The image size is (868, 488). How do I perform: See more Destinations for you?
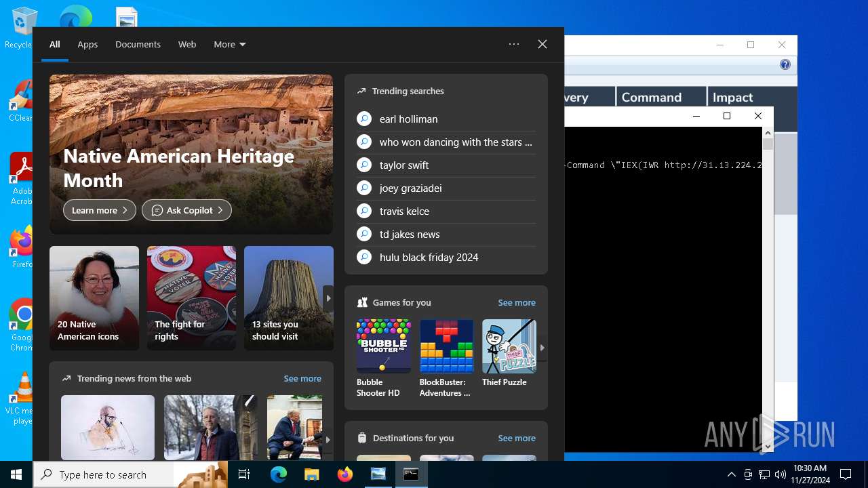[517, 439]
